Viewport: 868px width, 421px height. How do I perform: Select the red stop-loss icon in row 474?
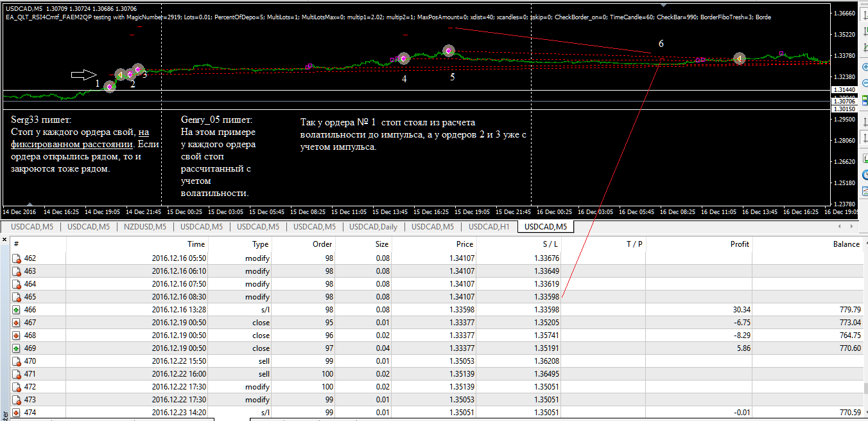coord(17,413)
